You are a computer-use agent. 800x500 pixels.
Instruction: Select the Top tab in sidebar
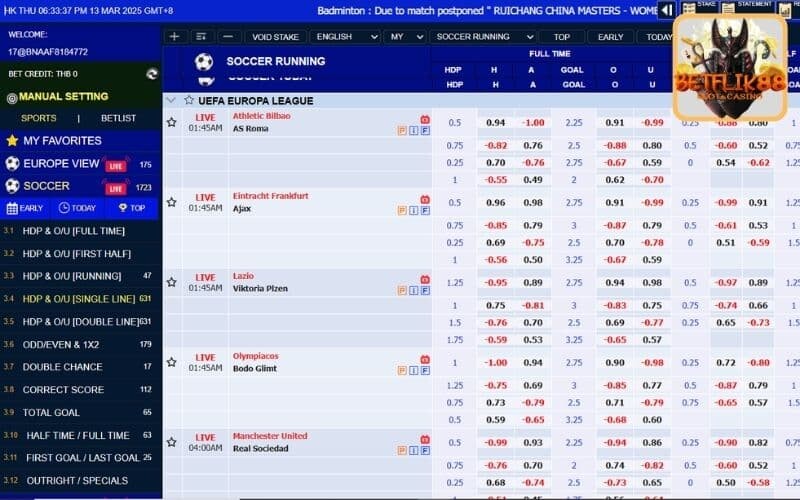[132, 208]
